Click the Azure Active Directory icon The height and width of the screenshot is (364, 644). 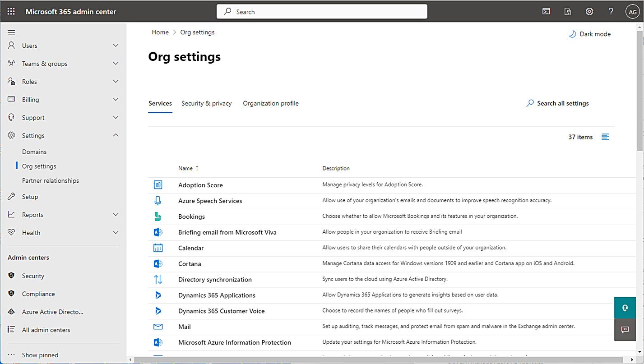click(x=12, y=312)
